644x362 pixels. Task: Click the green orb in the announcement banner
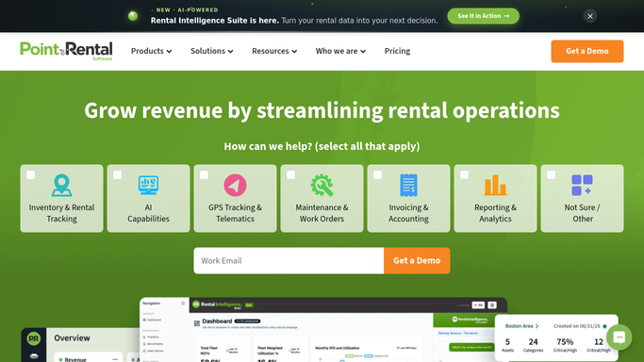[x=133, y=16]
